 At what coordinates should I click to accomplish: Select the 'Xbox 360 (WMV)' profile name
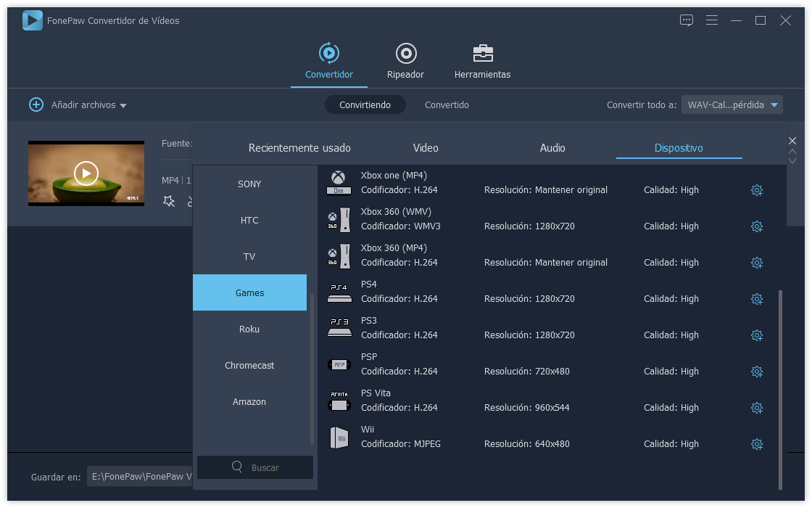pos(396,211)
